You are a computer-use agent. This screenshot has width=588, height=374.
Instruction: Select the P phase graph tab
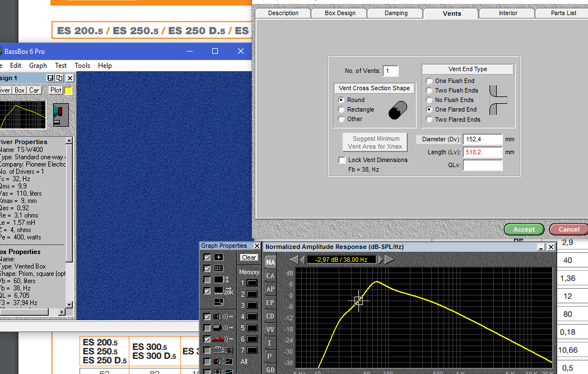270,357
